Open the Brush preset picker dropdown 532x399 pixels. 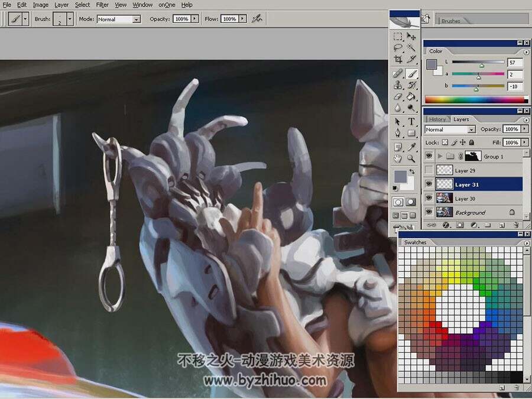pyautogui.click(x=70, y=19)
